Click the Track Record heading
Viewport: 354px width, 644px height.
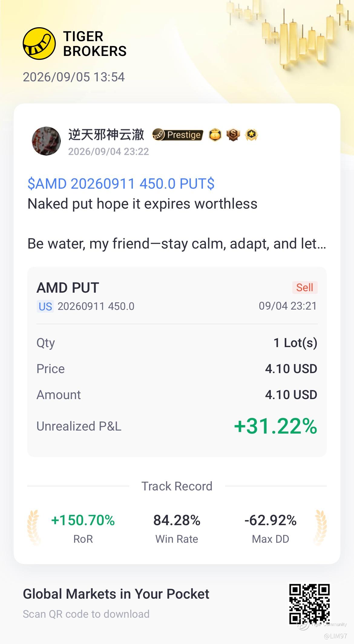click(177, 486)
